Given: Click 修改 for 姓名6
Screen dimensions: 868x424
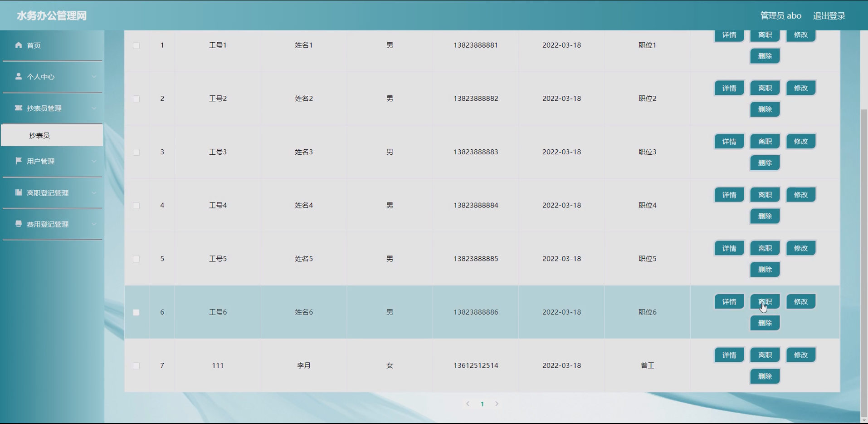Looking at the screenshot, I should click(801, 302).
